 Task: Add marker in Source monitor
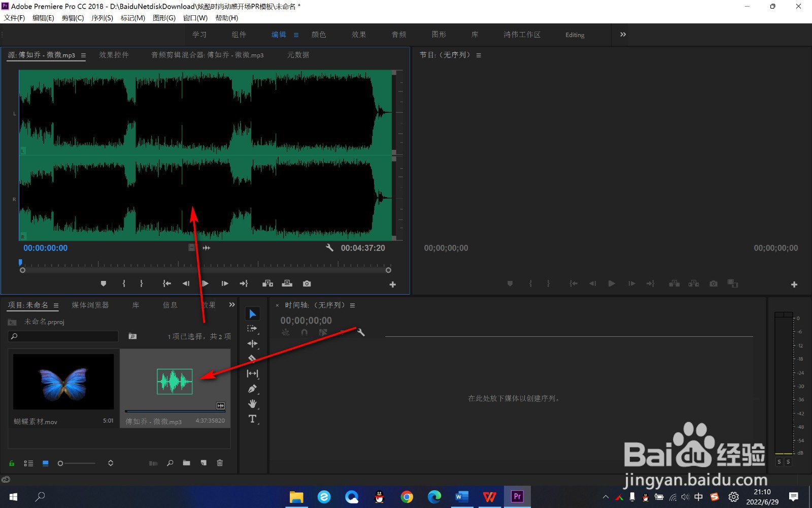[104, 283]
